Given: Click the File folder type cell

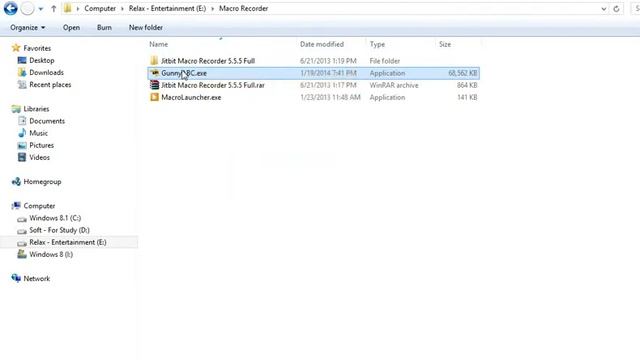Looking at the screenshot, I should click(x=384, y=61).
